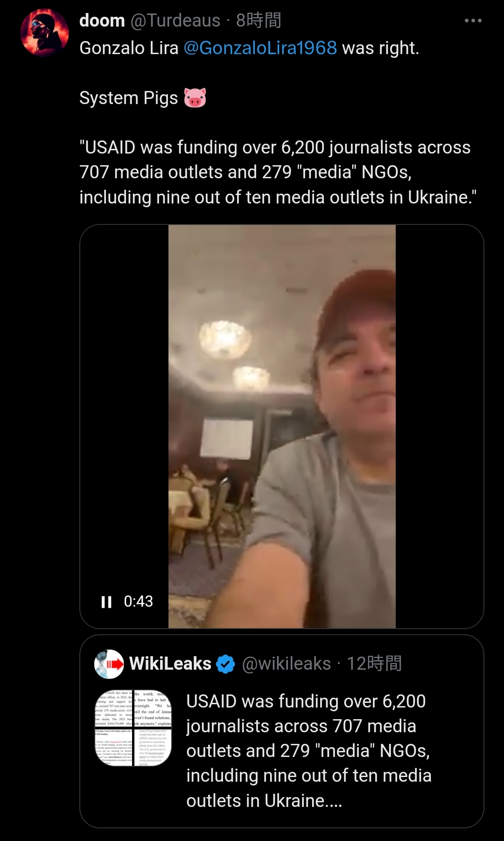Tap the video frame to expand it

click(282, 427)
